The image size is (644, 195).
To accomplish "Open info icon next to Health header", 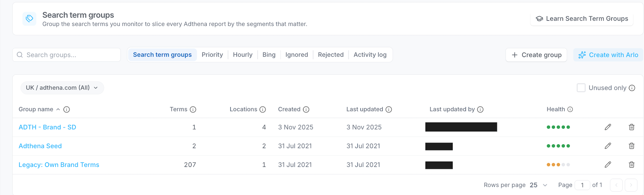I will (x=570, y=109).
